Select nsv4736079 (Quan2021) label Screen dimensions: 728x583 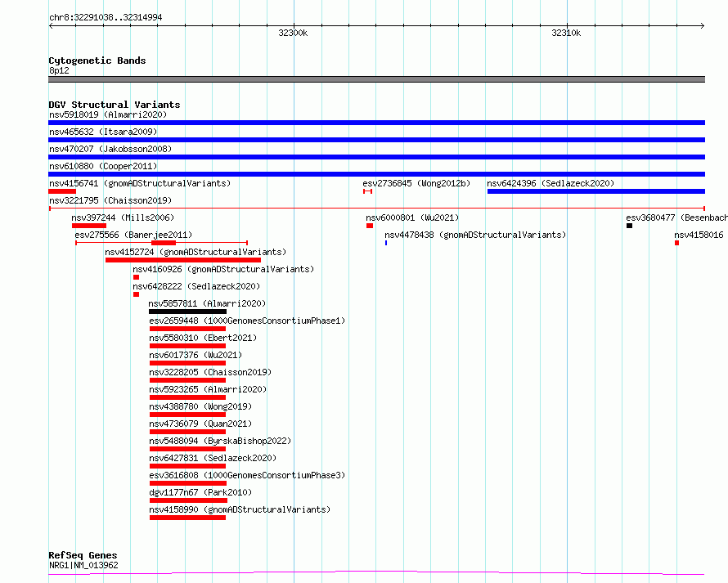pyautogui.click(x=200, y=424)
